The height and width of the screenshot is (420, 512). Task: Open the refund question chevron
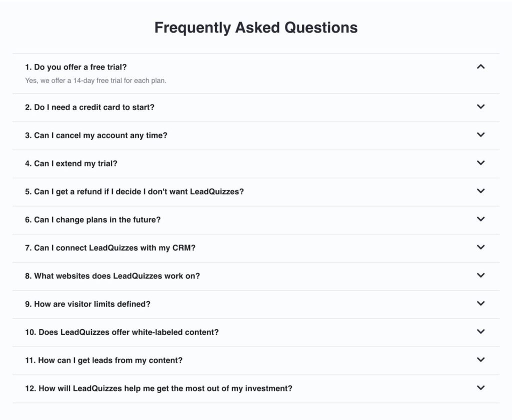[481, 190]
